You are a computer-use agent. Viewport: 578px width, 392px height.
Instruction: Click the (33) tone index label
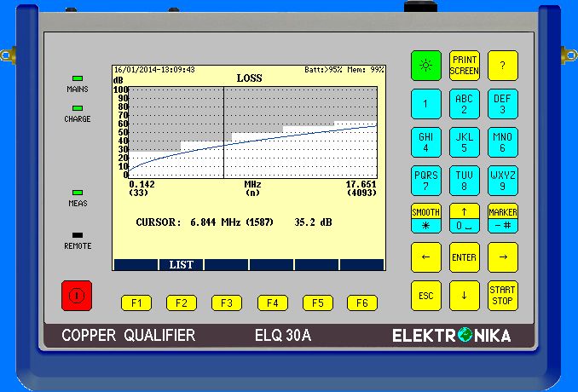point(139,193)
